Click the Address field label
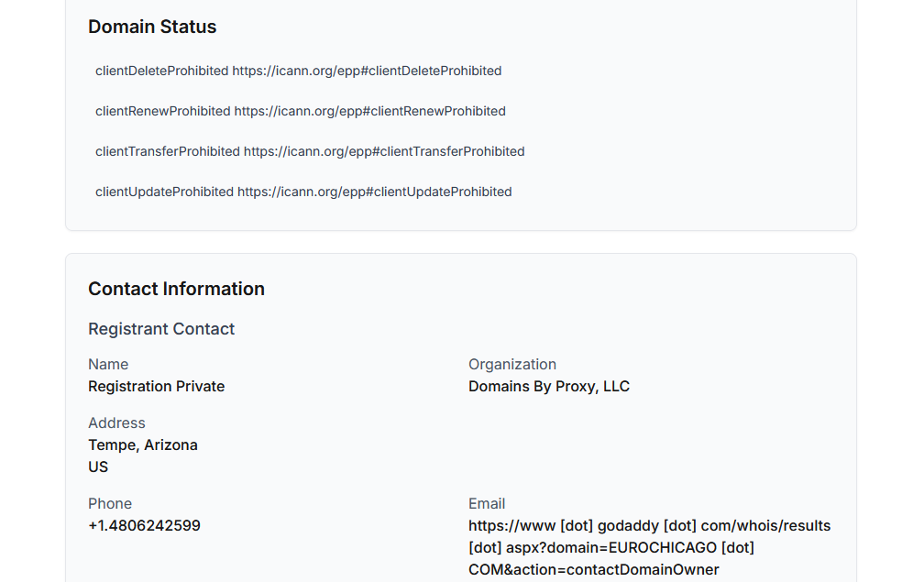 point(116,423)
